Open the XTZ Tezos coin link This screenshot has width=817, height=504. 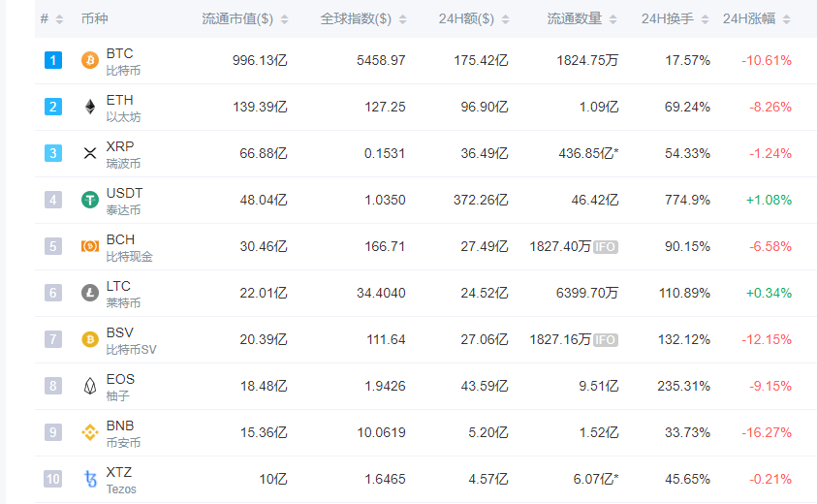coord(121,480)
